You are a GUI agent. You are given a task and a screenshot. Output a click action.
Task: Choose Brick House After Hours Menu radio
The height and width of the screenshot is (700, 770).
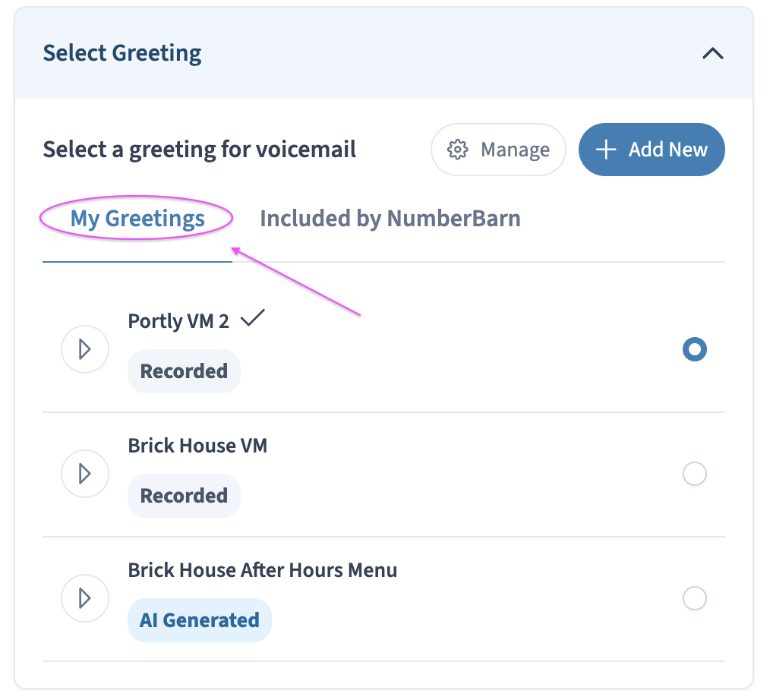[695, 598]
